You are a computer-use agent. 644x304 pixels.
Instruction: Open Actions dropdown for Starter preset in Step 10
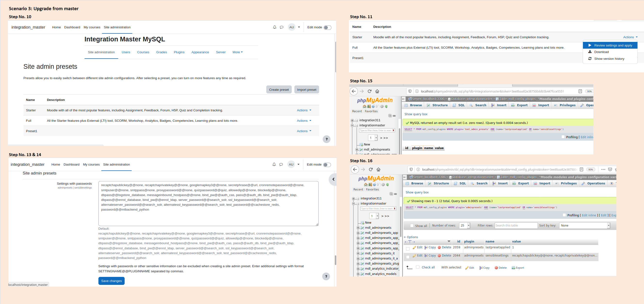304,110
